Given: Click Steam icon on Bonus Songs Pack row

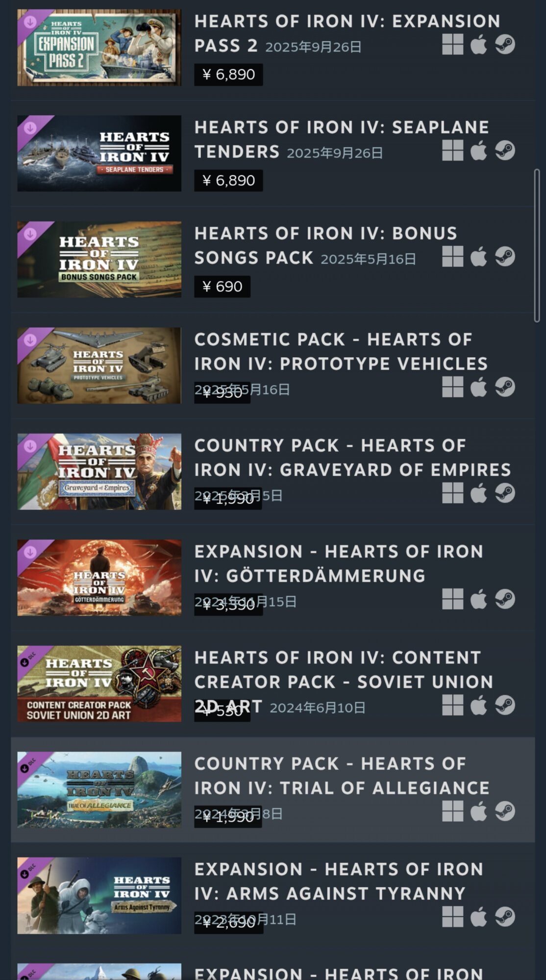Looking at the screenshot, I should [x=505, y=256].
